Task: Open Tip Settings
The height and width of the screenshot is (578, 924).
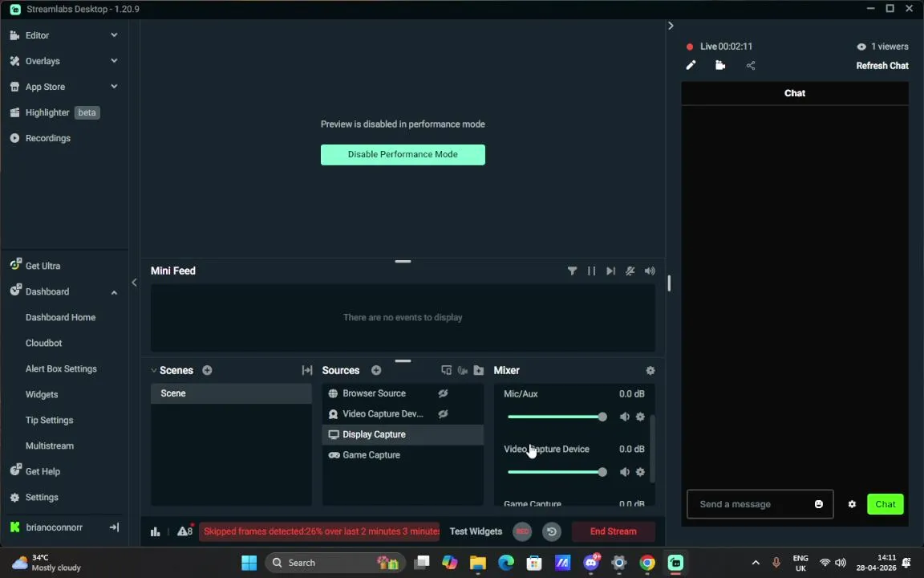Action: pos(49,421)
